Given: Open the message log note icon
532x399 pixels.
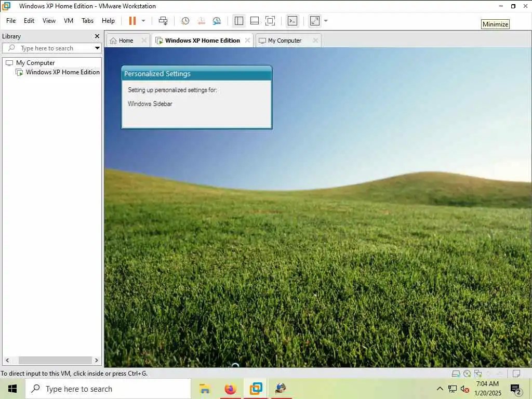Looking at the screenshot, I should 516,374.
